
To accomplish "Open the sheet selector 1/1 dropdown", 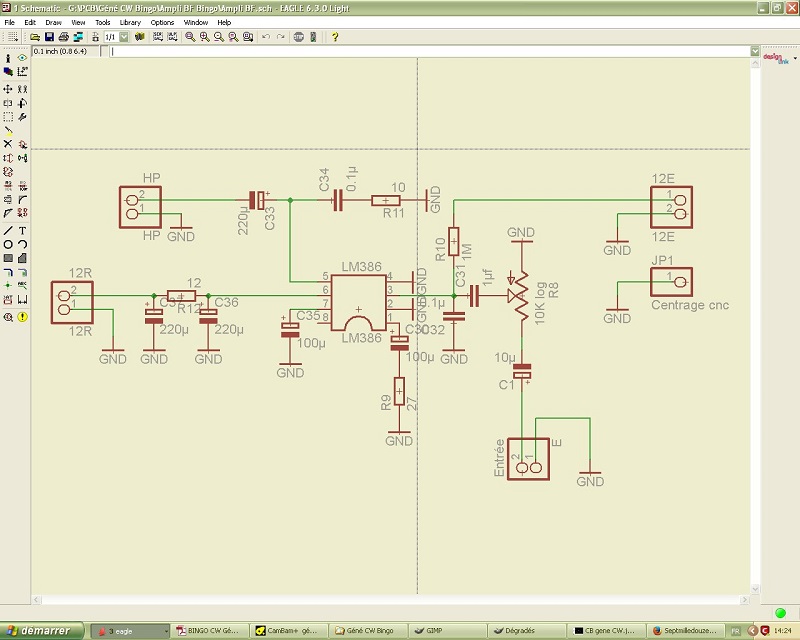I will 124,37.
